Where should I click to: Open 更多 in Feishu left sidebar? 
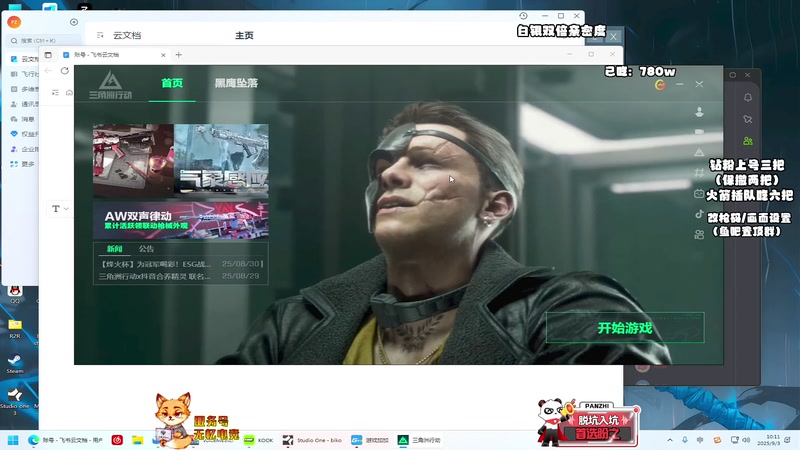click(24, 164)
